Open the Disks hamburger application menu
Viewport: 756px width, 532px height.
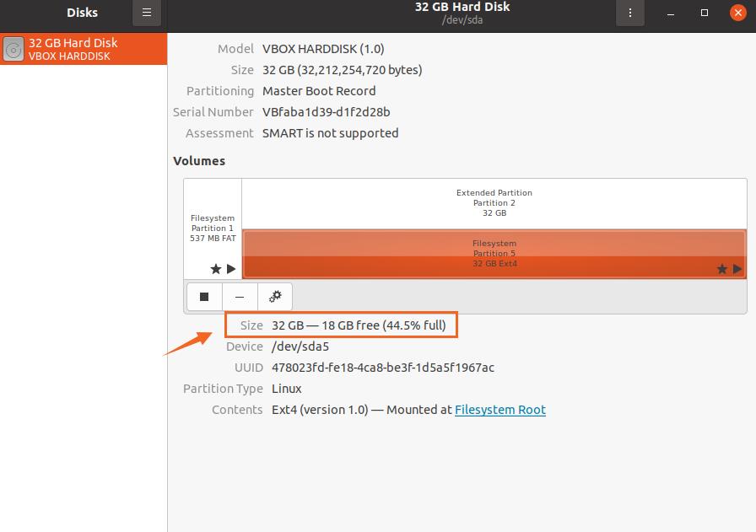coord(147,13)
